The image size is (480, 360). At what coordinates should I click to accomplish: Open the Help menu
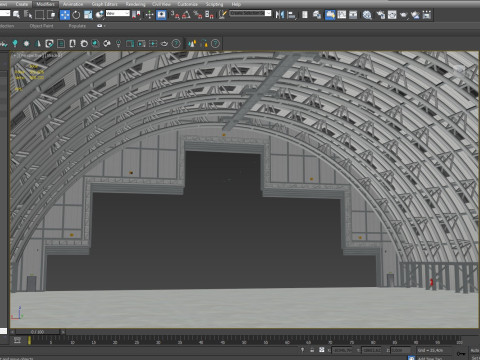pyautogui.click(x=236, y=4)
